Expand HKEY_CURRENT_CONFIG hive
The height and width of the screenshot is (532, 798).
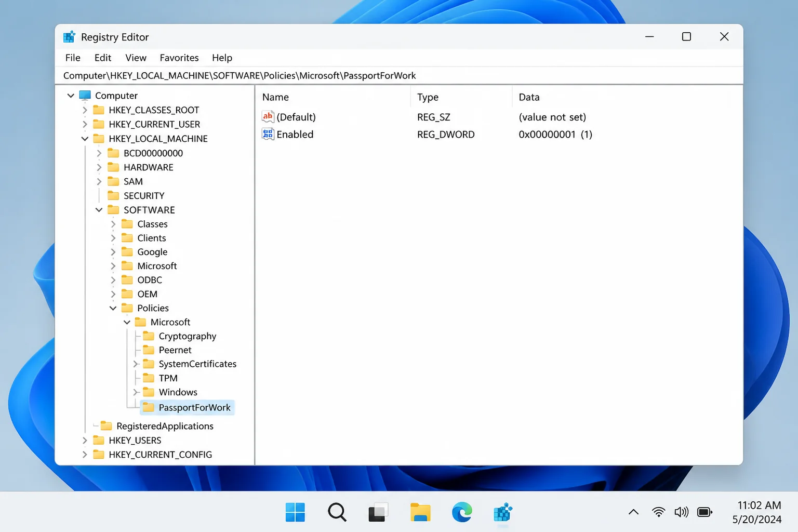tap(85, 455)
